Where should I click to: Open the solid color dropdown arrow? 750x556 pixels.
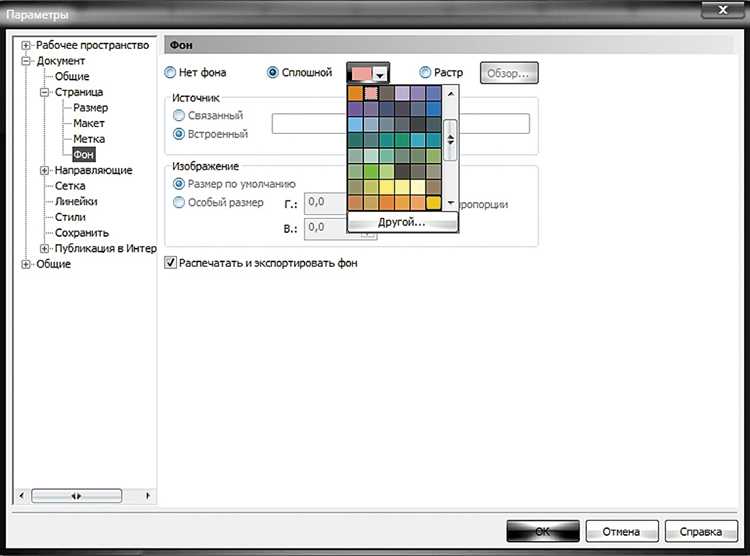tap(380, 75)
